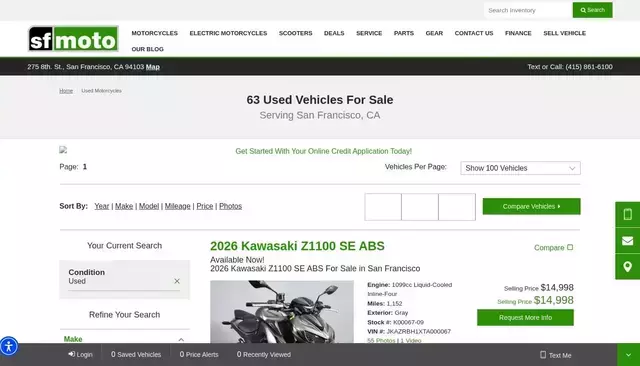Remove the Used condition filter
Image resolution: width=640 pixels, height=366 pixels.
(177, 281)
